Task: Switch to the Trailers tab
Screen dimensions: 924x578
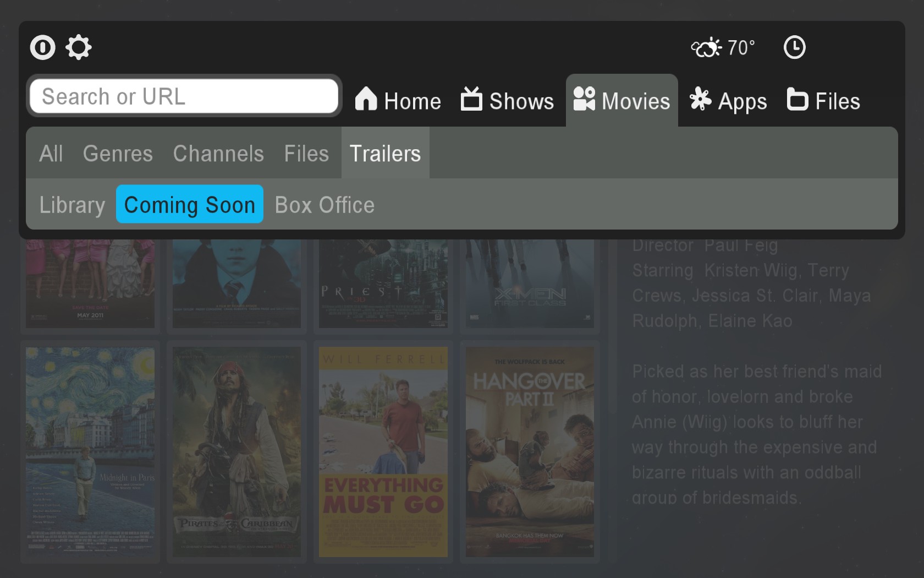Action: 385,154
